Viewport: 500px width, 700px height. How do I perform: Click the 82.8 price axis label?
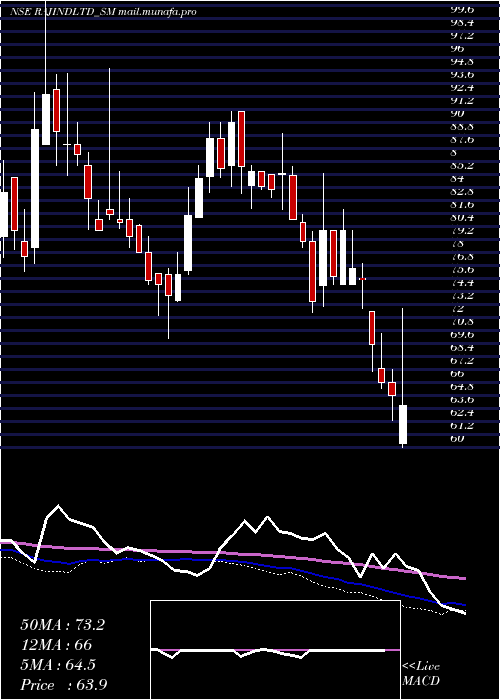(x=464, y=192)
